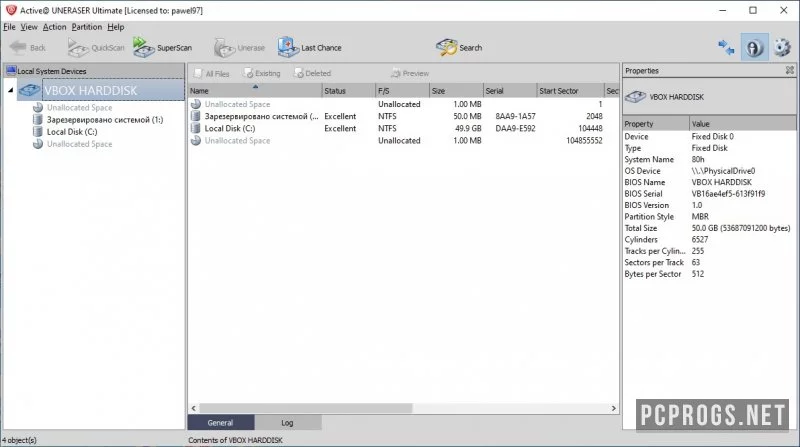Filter by Deleted files
This screenshot has height=447, width=800.
point(312,73)
